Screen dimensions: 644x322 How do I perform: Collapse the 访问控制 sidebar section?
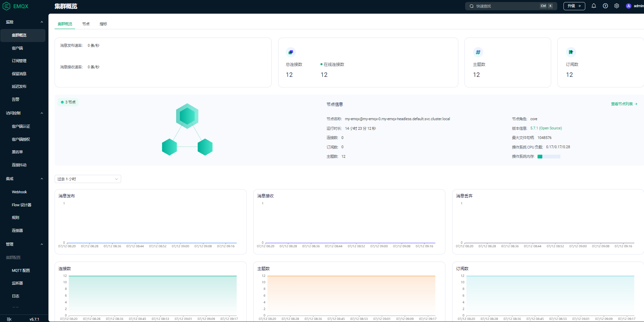point(42,113)
